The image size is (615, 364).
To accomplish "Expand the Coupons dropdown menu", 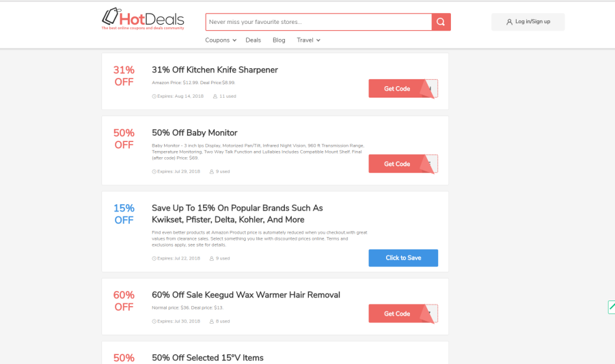I will click(221, 40).
